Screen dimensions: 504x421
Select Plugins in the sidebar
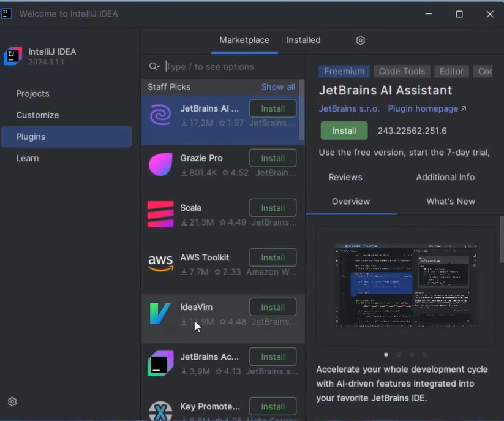(x=67, y=137)
